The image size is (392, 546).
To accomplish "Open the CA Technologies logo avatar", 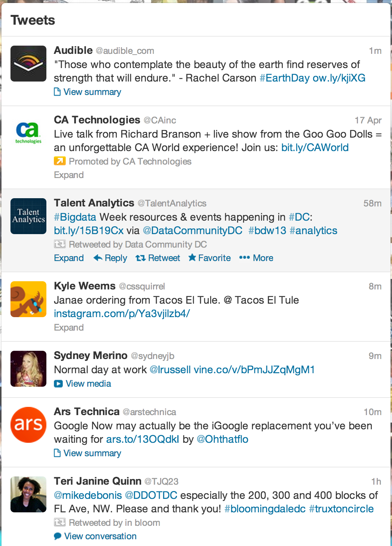I will tap(28, 133).
